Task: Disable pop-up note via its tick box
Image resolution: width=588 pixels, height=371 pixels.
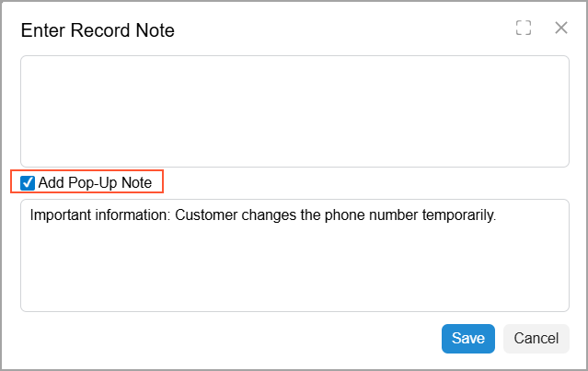Action: tap(28, 182)
